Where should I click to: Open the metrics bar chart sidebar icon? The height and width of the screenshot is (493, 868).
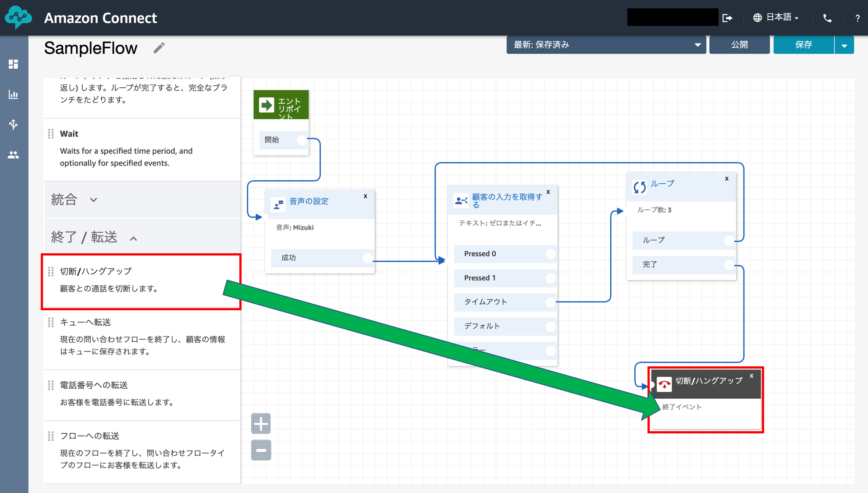click(x=14, y=94)
